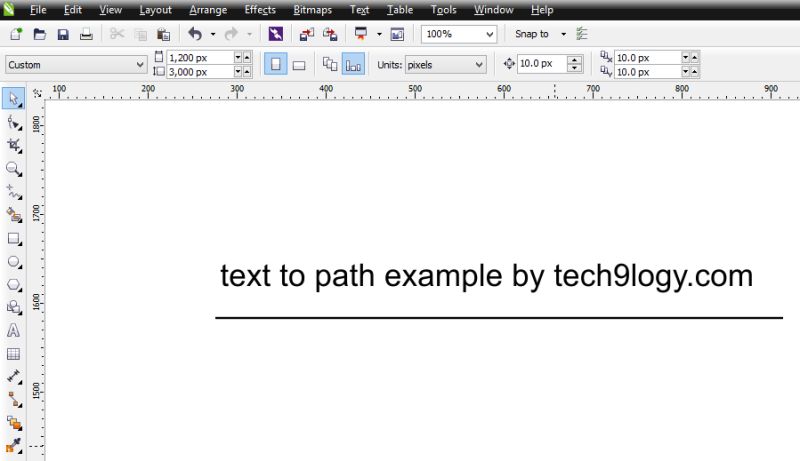The image size is (800, 461).
Task: Select the Zoom tool magnifier
Action: [x=14, y=169]
